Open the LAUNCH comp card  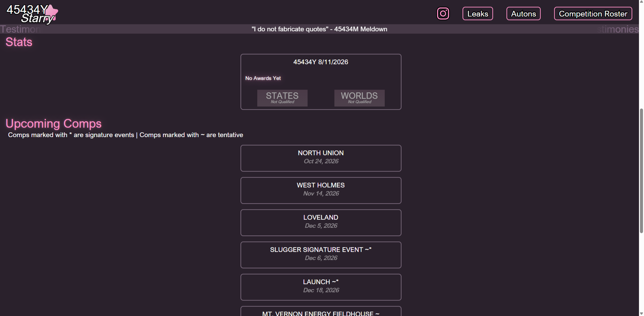pos(321,287)
